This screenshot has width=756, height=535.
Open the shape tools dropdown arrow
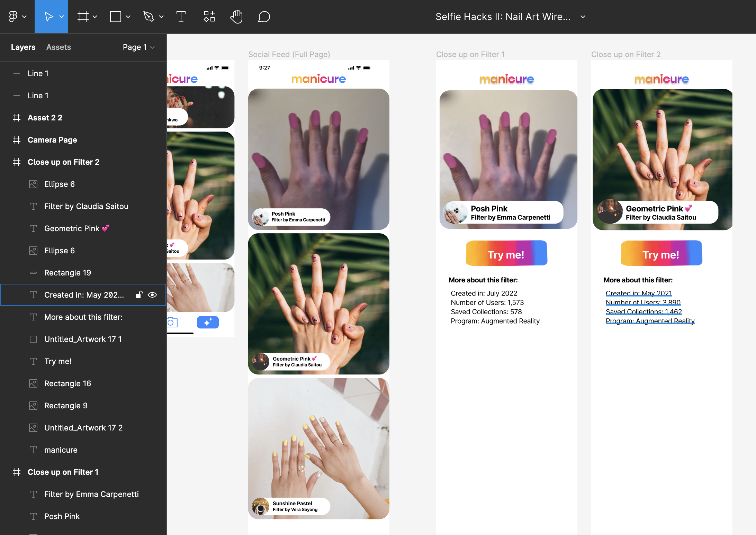[x=128, y=17]
